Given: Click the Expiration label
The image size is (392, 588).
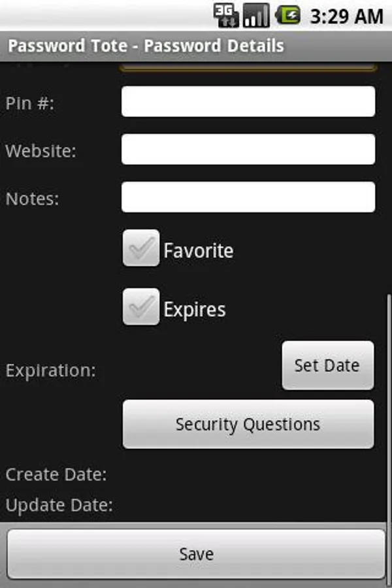Looking at the screenshot, I should (51, 370).
